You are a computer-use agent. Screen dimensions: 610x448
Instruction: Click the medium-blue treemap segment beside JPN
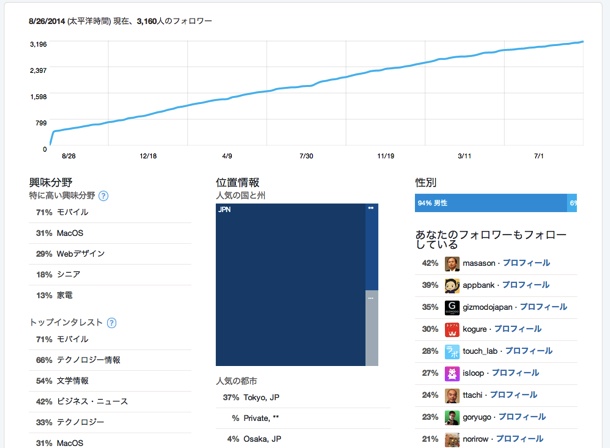[x=372, y=247]
